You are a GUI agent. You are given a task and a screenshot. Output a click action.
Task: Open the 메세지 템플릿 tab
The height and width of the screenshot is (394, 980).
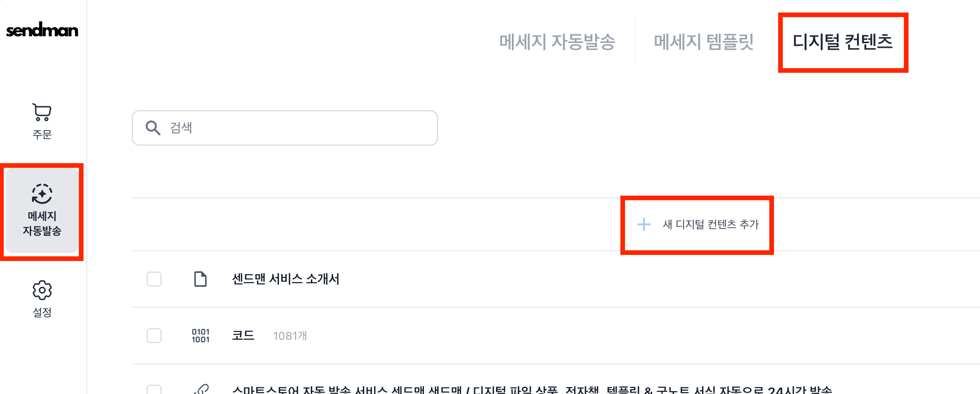click(x=703, y=42)
